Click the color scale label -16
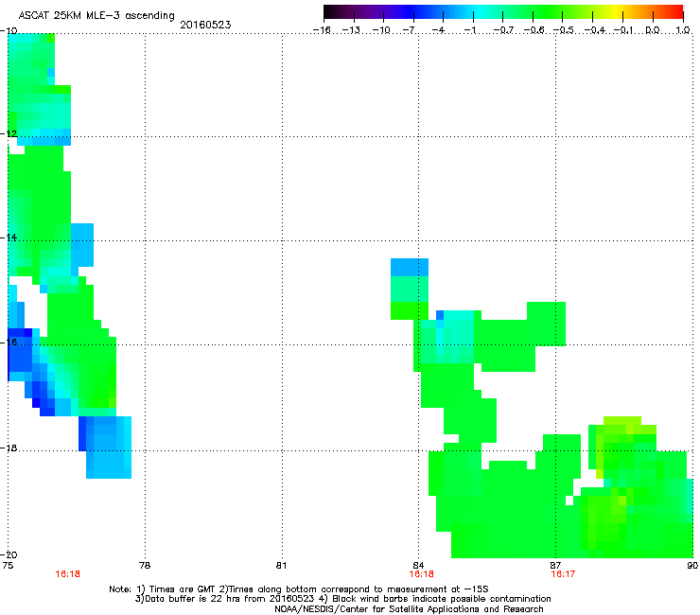The height and width of the screenshot is (615, 700). (322, 30)
